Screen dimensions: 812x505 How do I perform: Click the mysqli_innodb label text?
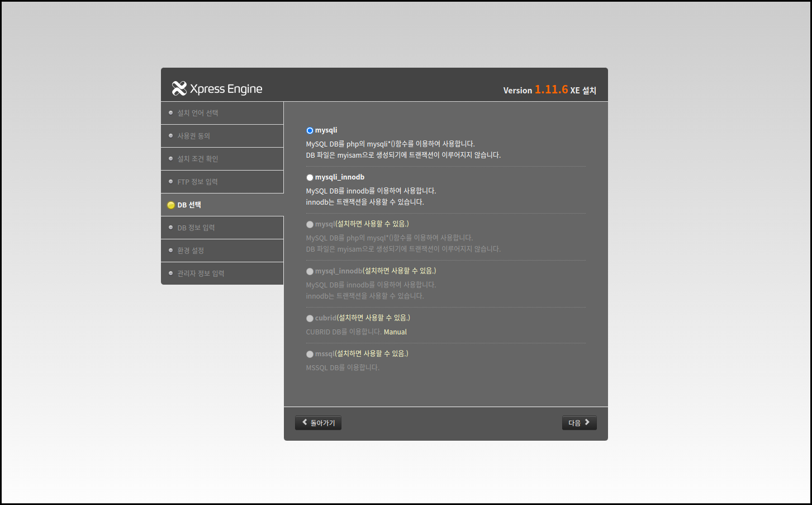tap(340, 177)
